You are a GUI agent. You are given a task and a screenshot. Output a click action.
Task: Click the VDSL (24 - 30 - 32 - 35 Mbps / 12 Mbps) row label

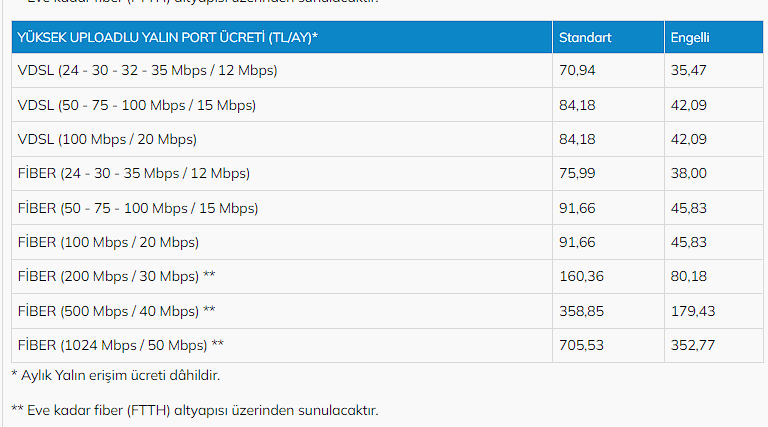point(147,71)
